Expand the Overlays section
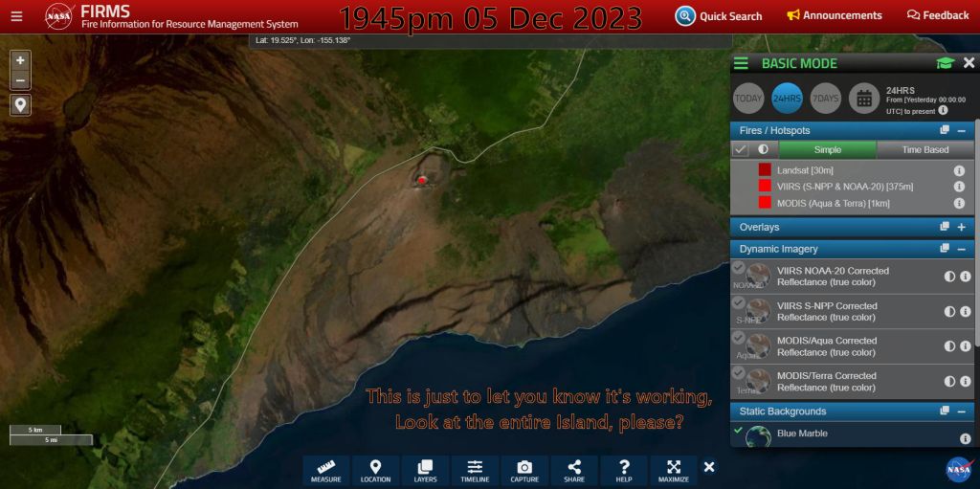The height and width of the screenshot is (489, 980). pos(961,227)
